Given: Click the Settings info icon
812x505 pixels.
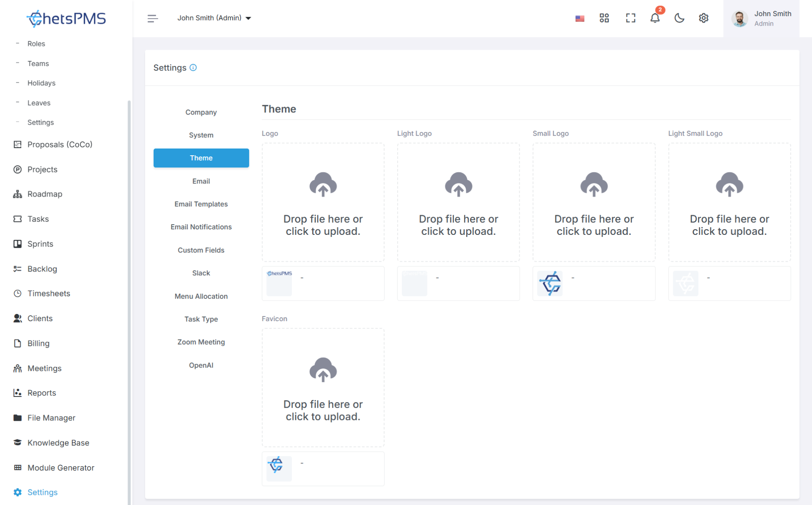Looking at the screenshot, I should 193,68.
